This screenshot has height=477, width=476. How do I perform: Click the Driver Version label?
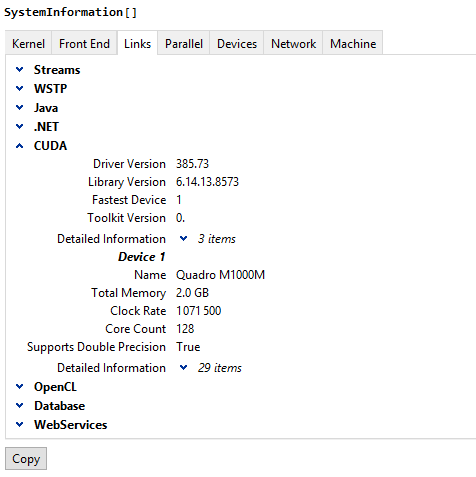tap(129, 164)
